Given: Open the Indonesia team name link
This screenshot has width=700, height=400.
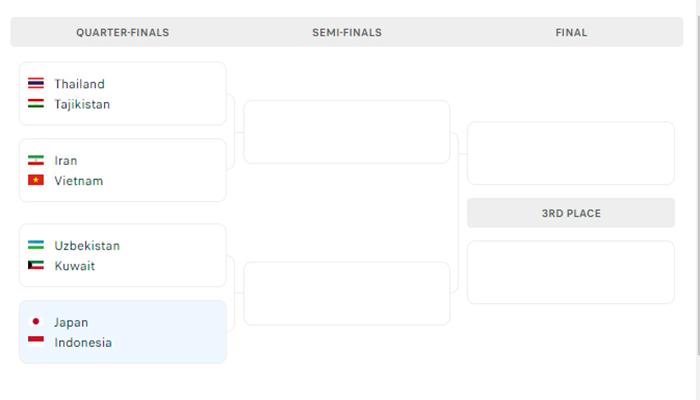Looking at the screenshot, I should click(83, 342).
